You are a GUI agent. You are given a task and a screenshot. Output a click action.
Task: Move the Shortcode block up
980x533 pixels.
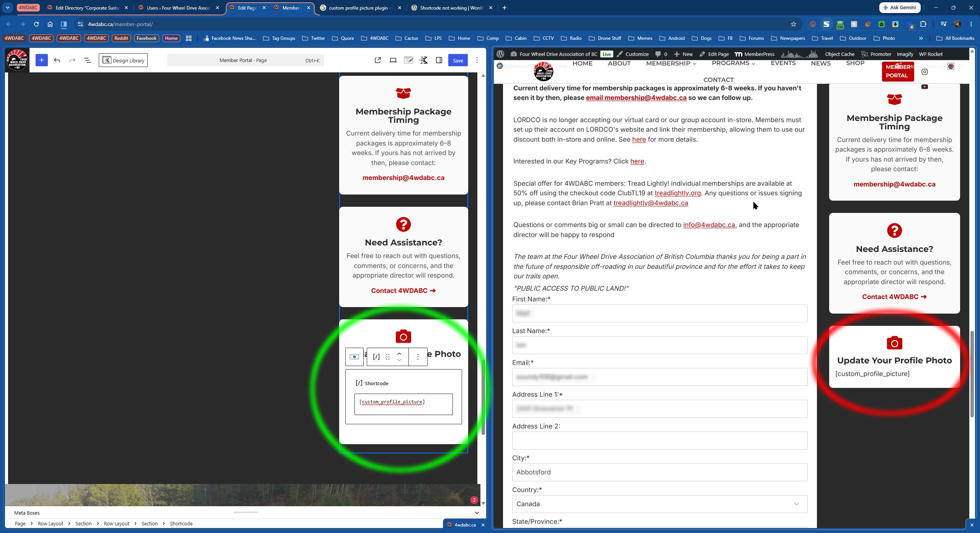399,354
